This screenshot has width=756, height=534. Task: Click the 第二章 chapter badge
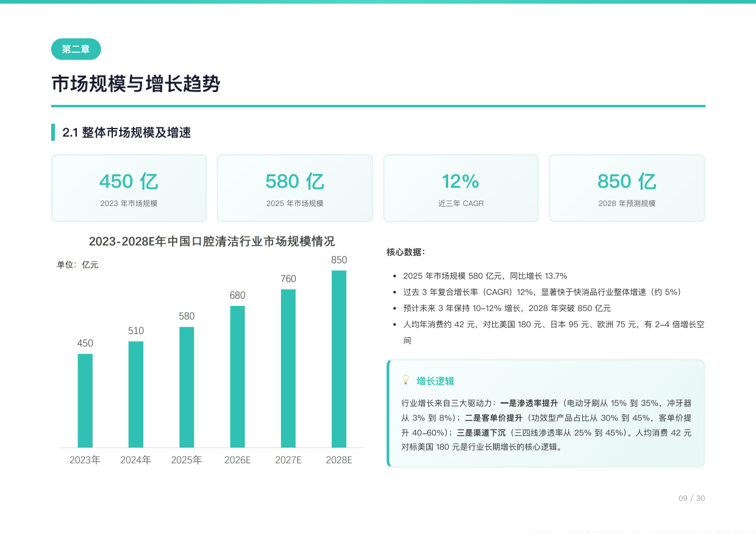pyautogui.click(x=76, y=49)
